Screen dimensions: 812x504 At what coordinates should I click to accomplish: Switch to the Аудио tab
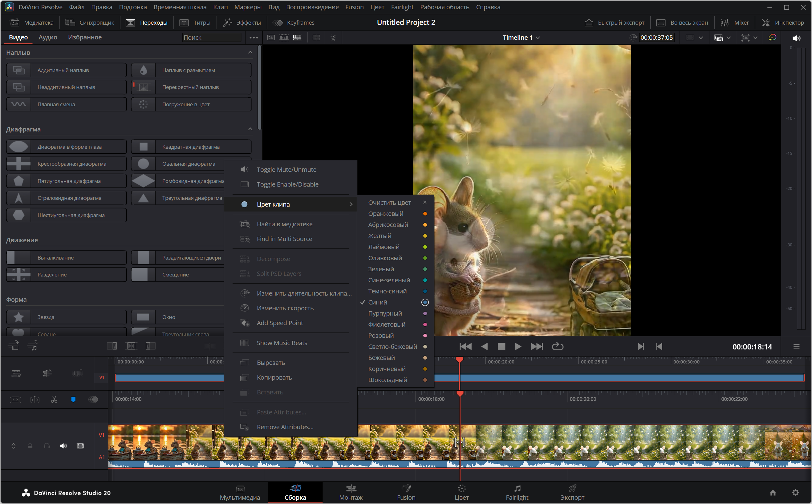[x=48, y=37]
